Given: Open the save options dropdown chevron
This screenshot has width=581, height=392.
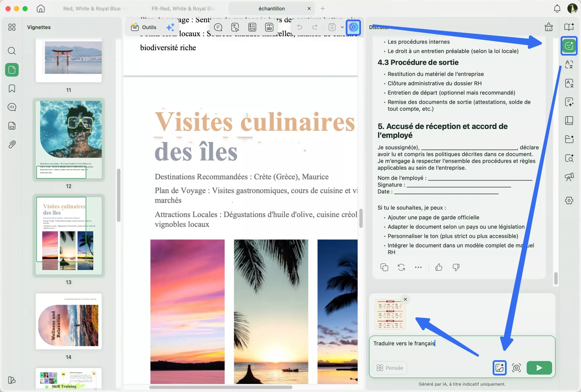Looking at the screenshot, I should pos(342,27).
